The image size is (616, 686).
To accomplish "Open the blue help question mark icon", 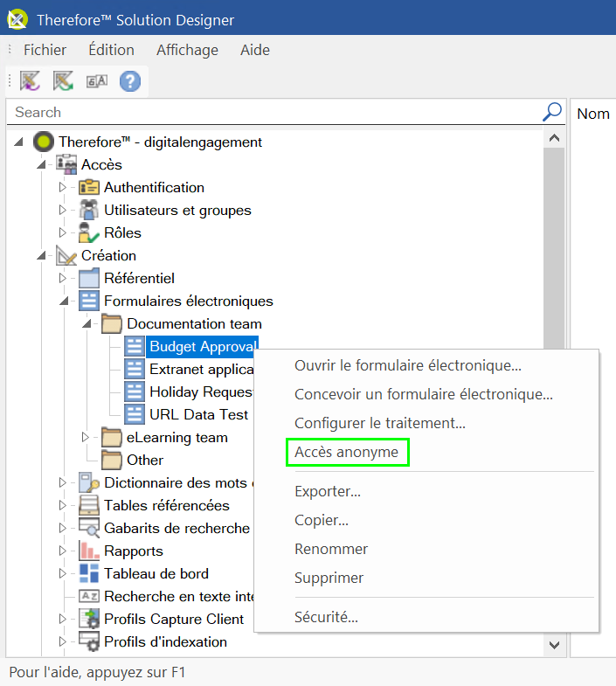I will [x=130, y=81].
